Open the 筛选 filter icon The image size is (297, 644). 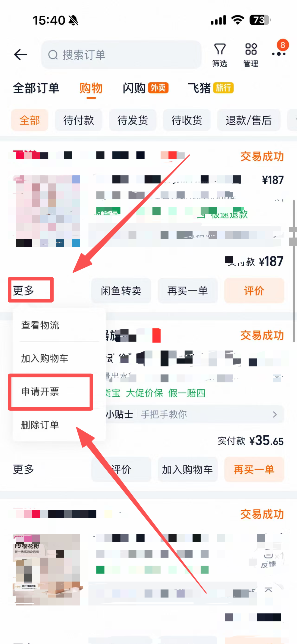point(220,55)
